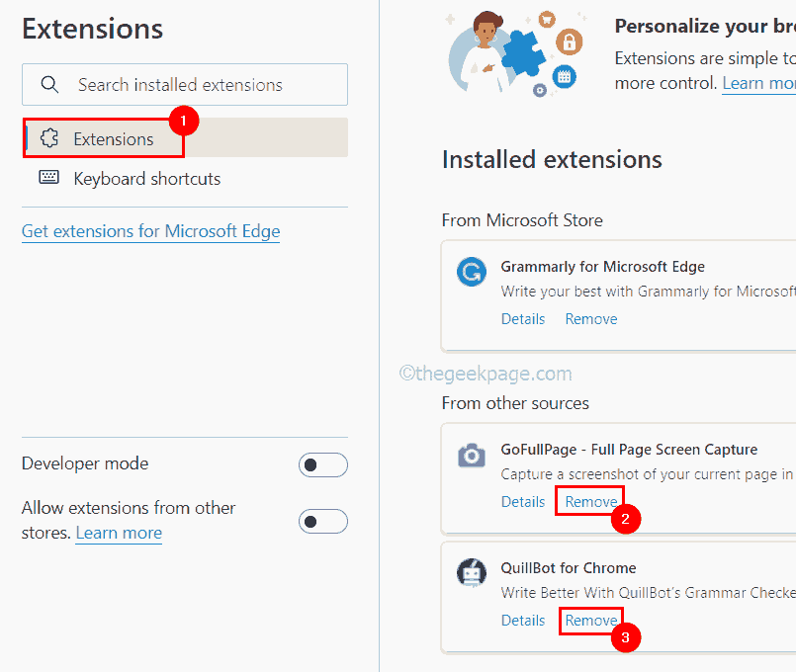Remove the GoFullPage extension

(x=589, y=501)
